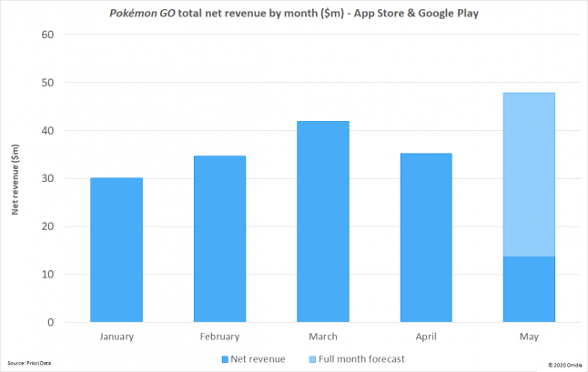The height and width of the screenshot is (372, 588).
Task: Select the 30 tick label on y-axis
Action: (x=48, y=178)
